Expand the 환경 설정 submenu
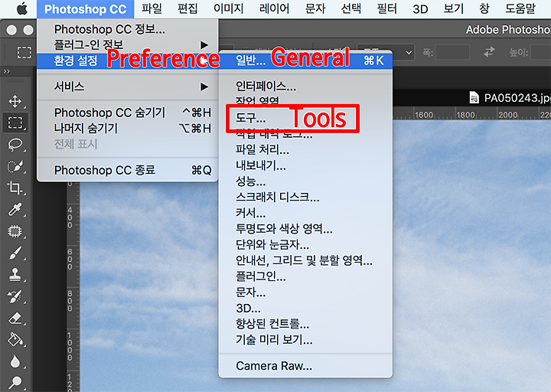The width and height of the screenshot is (551, 392). coord(128,60)
